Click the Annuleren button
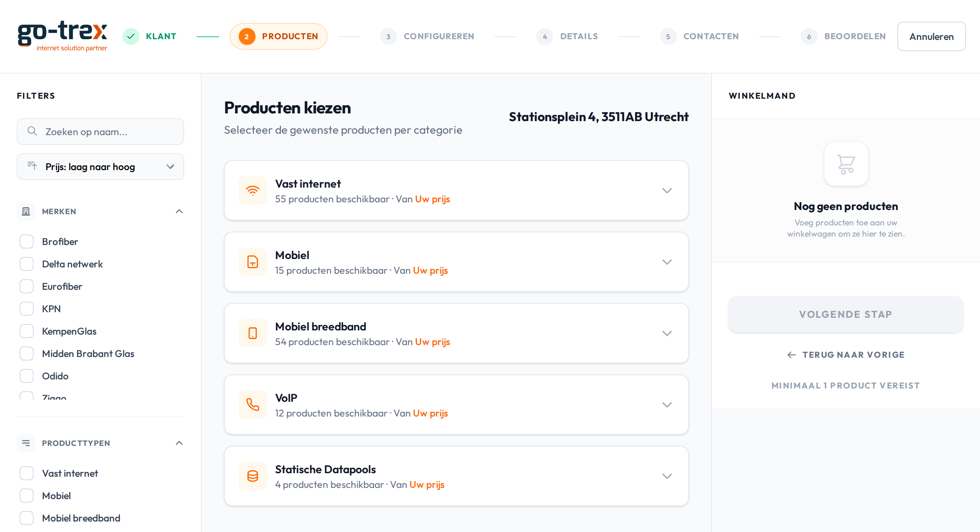This screenshot has width=980, height=532. pos(931,36)
